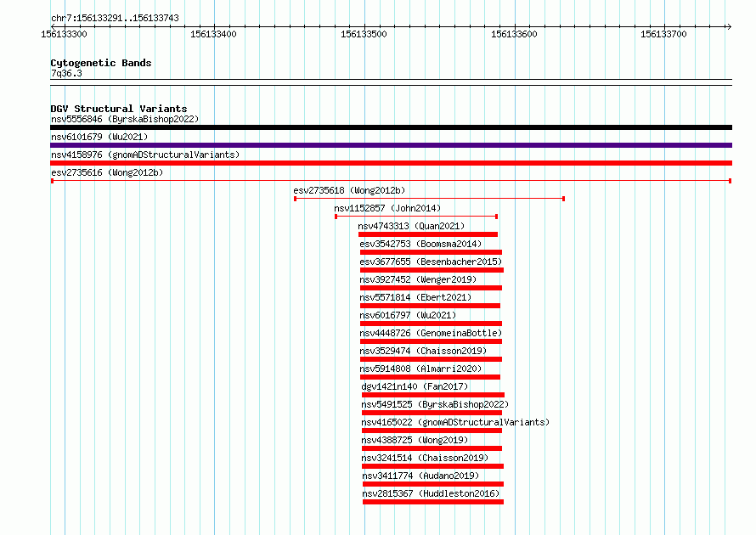Click the dgv1421n140 red bar

433,395
